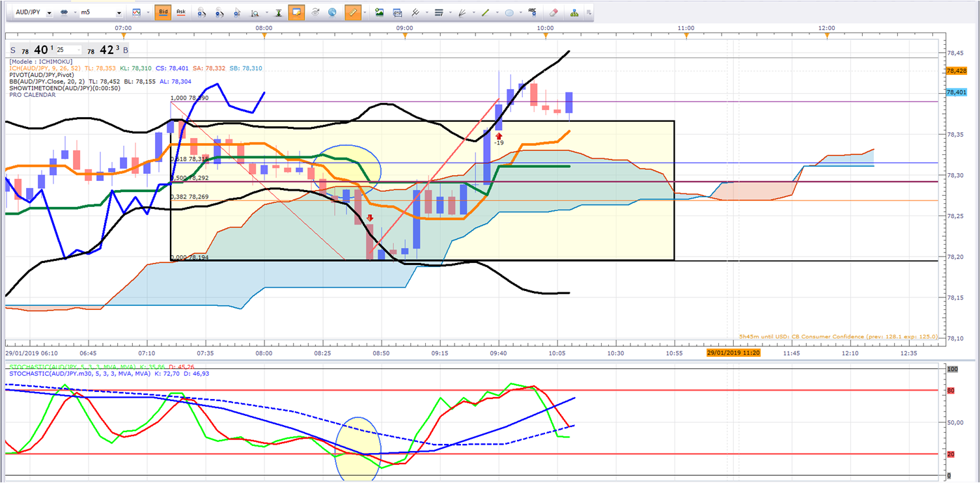
Task: Click the orange 78,428 price axis tag
Action: pos(957,71)
